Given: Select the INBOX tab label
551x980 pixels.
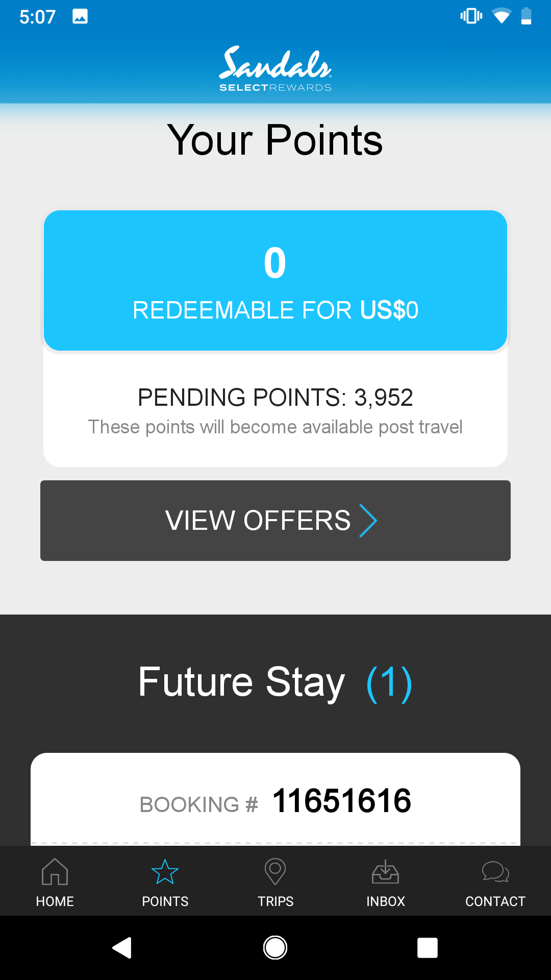Looking at the screenshot, I should point(386,901).
